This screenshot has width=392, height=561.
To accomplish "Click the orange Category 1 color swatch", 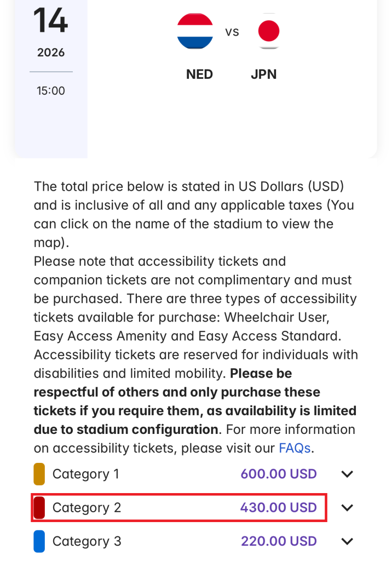I will [39, 474].
